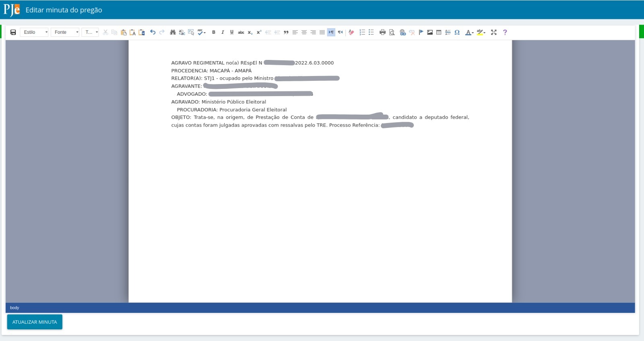The height and width of the screenshot is (341, 644).
Task: Toggle bold formatting
Action: pos(214,32)
